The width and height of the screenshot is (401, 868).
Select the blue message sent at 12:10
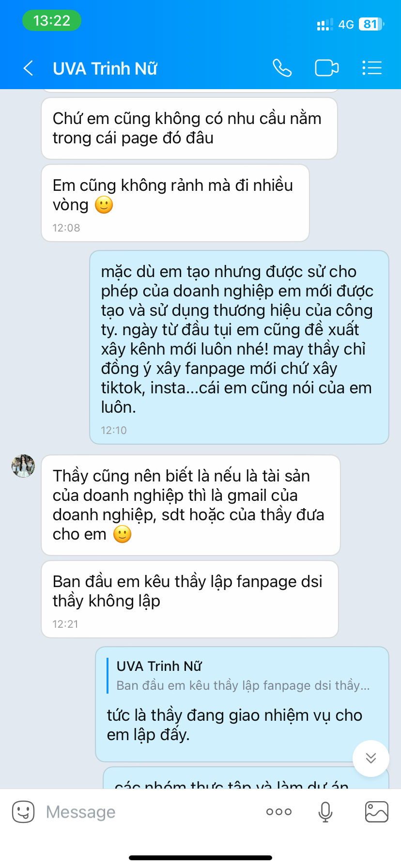coord(239,347)
